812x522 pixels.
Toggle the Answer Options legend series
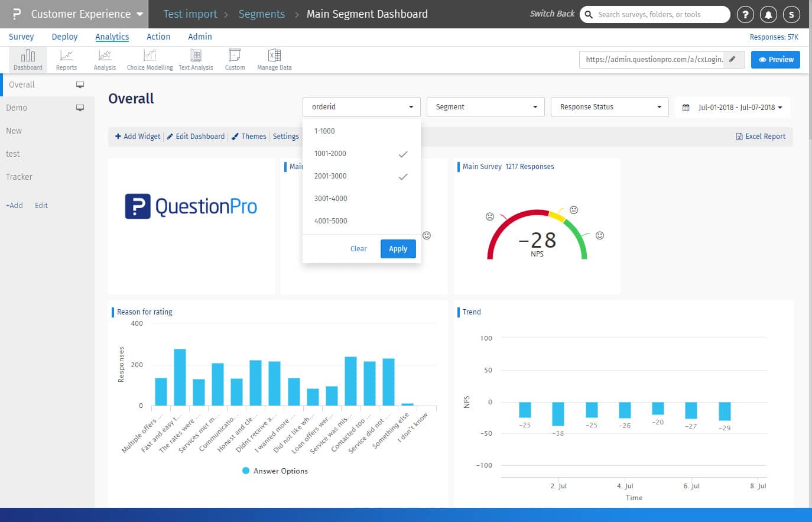(275, 471)
